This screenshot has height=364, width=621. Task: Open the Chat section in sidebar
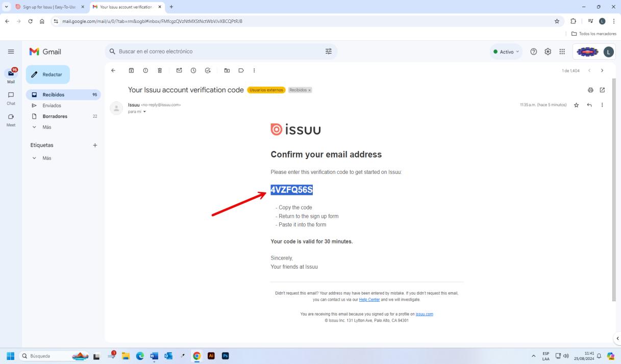11,98
